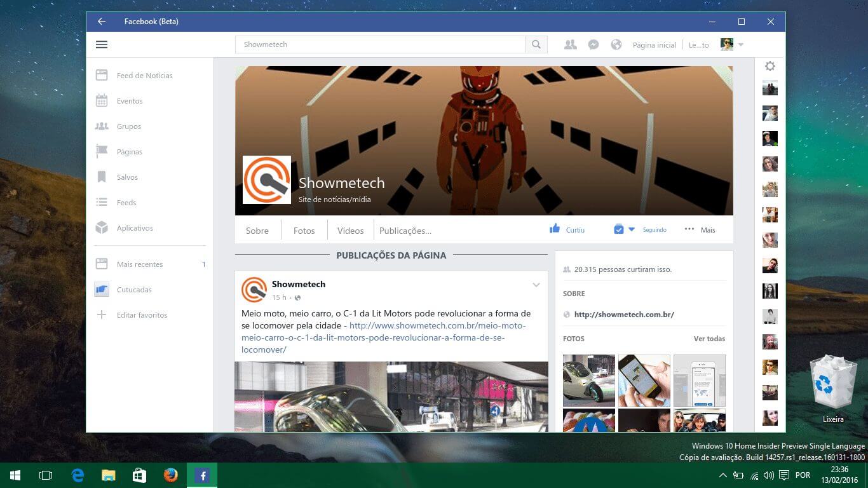Click the Showmetech page logo
This screenshot has height=488, width=868.
pos(267,180)
